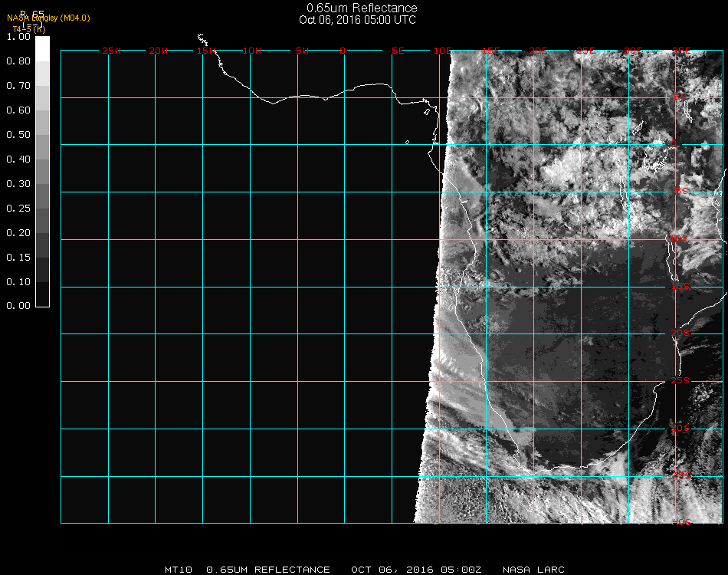728x575 pixels.
Task: Click the 10W longitude label
Action: [252, 51]
